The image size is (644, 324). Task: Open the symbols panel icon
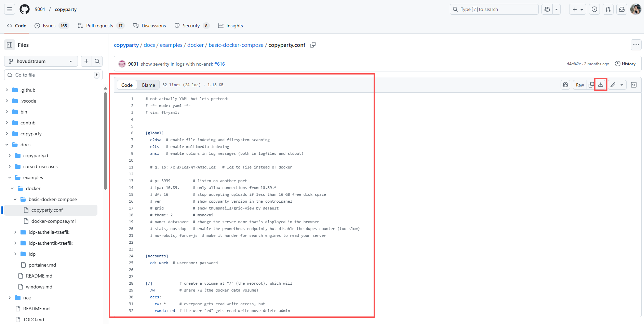(x=634, y=85)
